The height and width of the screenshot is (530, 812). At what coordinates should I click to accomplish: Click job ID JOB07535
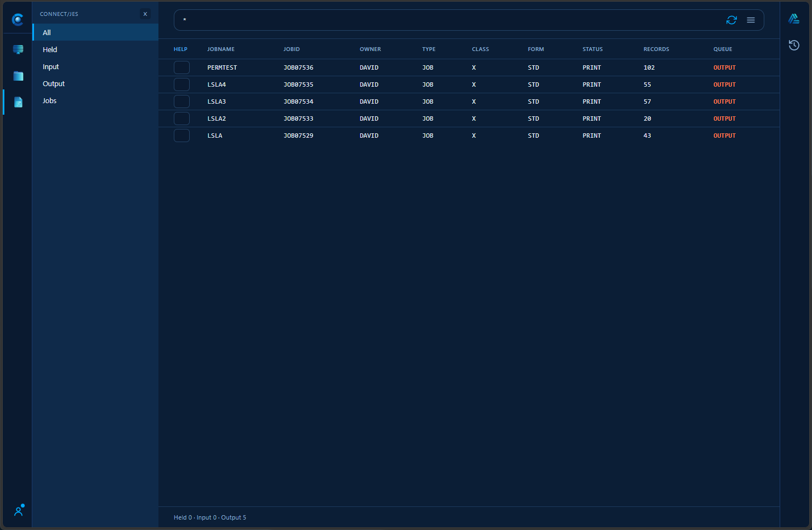(x=298, y=84)
